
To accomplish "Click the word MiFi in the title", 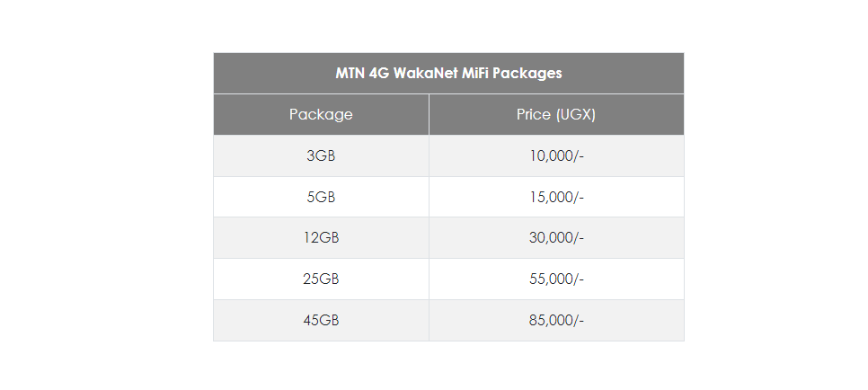I will tap(475, 73).
